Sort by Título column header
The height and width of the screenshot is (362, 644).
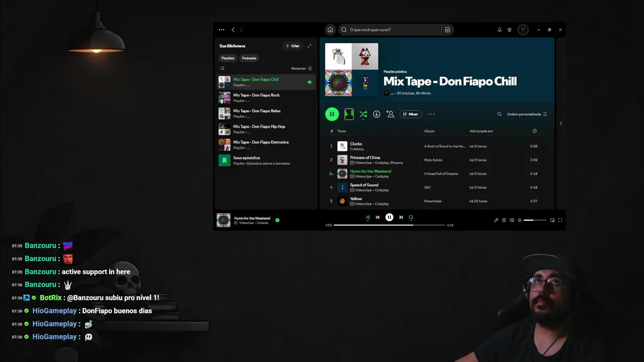coord(341,131)
